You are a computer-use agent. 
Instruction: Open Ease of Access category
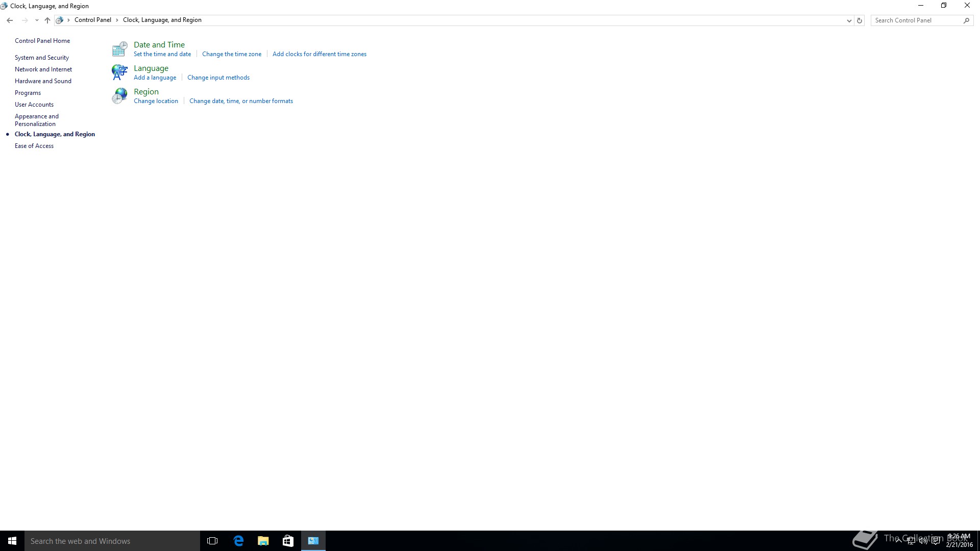coord(34,146)
